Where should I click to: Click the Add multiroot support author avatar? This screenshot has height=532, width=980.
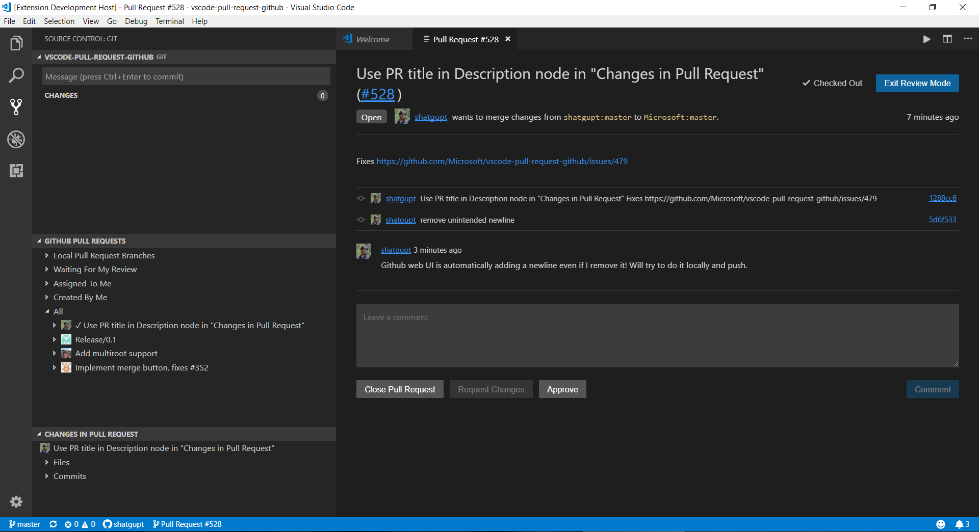(66, 354)
